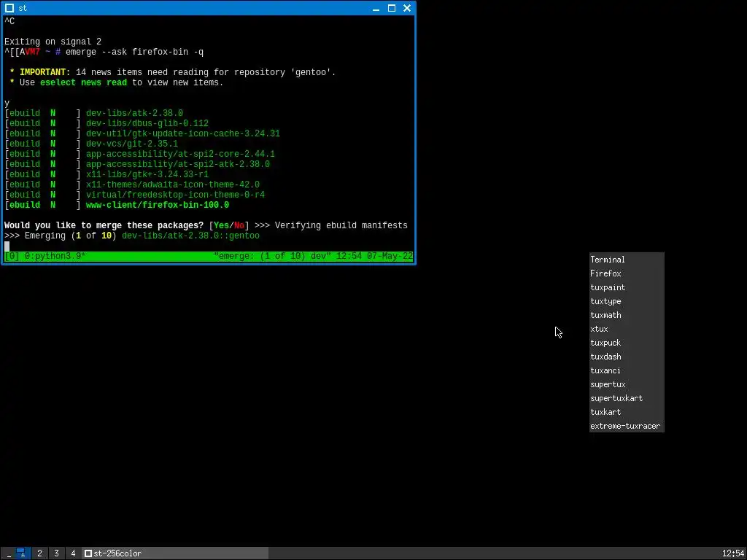This screenshot has height=560, width=747.
Task: Select tuxanci menu entry
Action: pyautogui.click(x=627, y=370)
